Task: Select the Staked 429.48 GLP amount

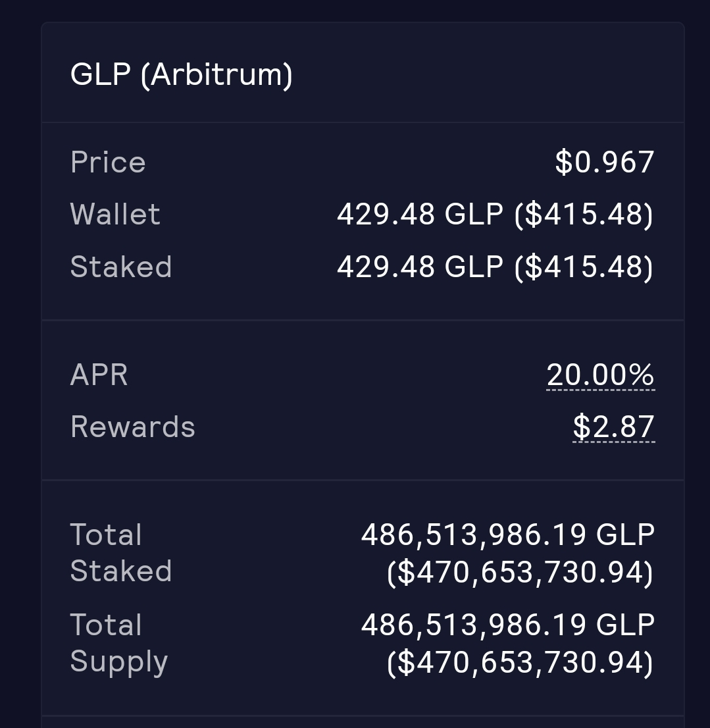Action: click(x=420, y=267)
